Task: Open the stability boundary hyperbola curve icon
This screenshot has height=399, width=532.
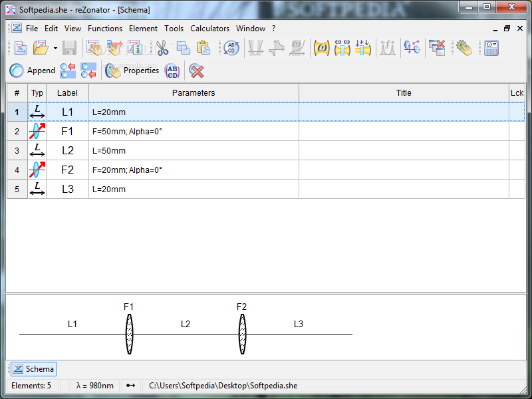Action: [277, 48]
